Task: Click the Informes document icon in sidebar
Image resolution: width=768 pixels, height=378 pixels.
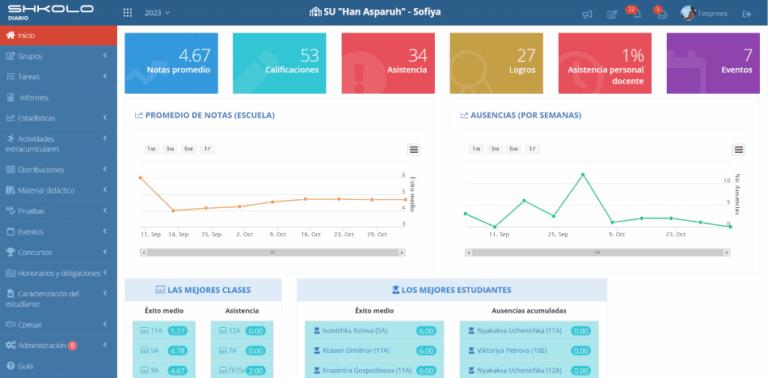Action: tap(10, 97)
